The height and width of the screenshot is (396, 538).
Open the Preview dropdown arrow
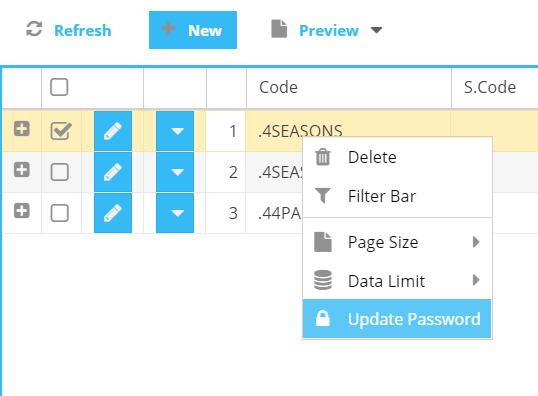(376, 31)
